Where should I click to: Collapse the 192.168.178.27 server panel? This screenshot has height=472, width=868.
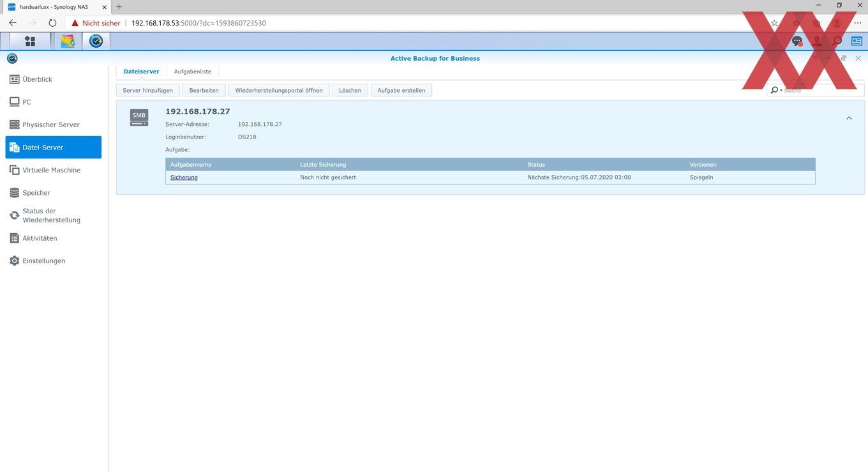pyautogui.click(x=849, y=118)
